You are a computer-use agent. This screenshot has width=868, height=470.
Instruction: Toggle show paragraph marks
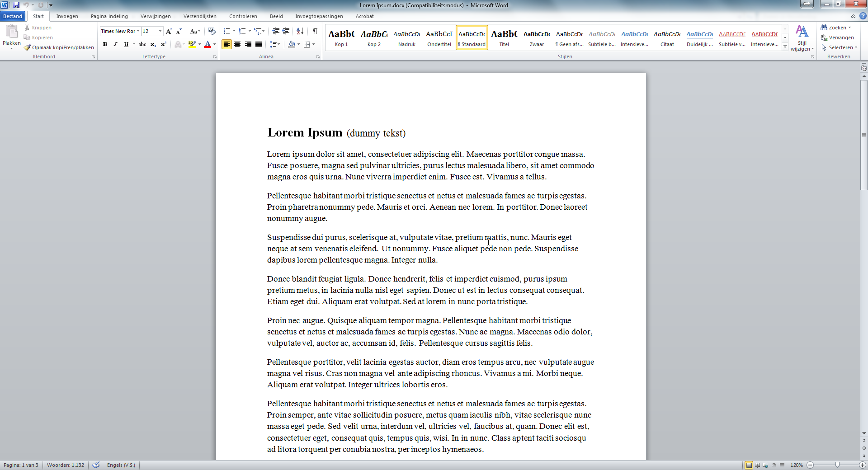(x=315, y=31)
